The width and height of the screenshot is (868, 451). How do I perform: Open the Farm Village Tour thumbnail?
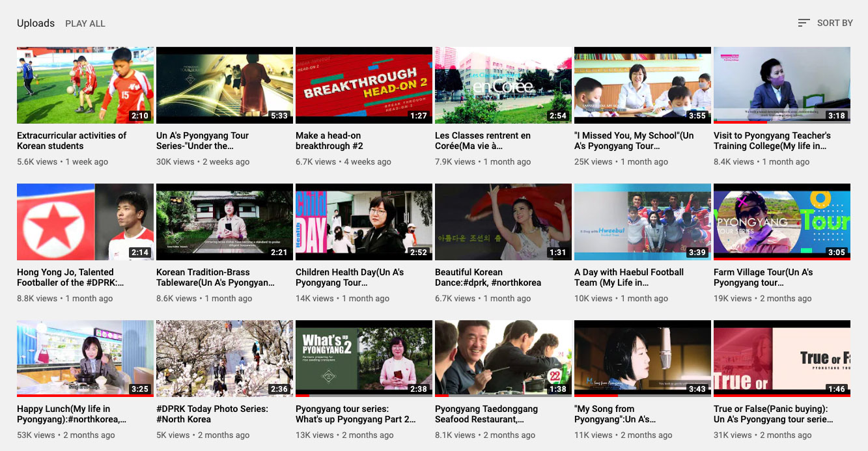(781, 222)
